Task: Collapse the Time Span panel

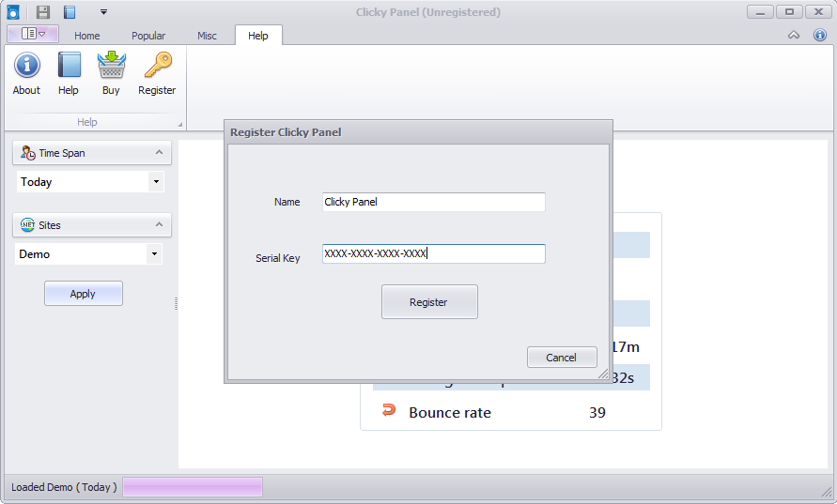Action: (159, 153)
